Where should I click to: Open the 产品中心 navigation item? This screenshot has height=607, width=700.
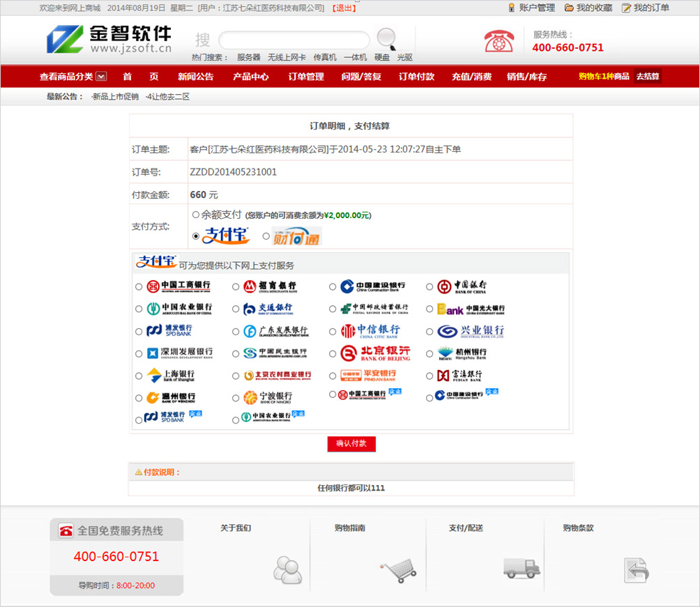250,77
